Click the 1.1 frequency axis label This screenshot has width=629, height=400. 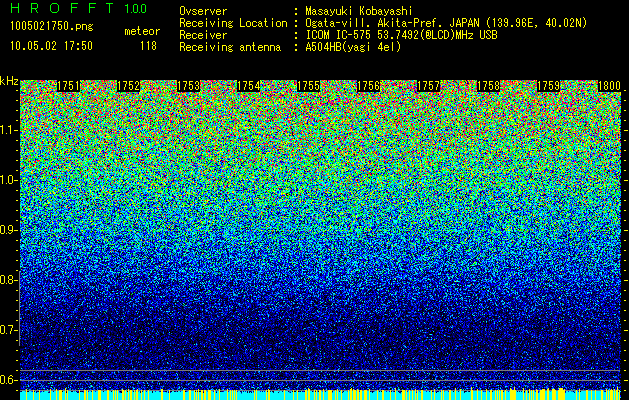point(9,130)
